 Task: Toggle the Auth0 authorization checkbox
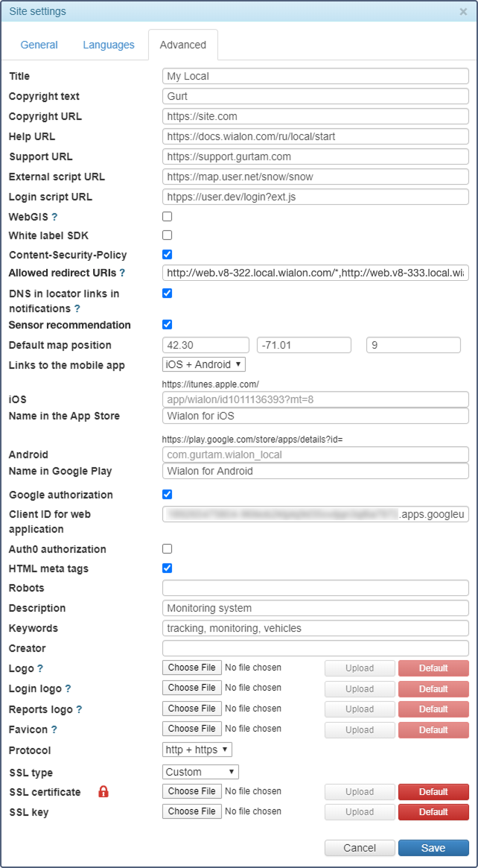[x=168, y=548]
